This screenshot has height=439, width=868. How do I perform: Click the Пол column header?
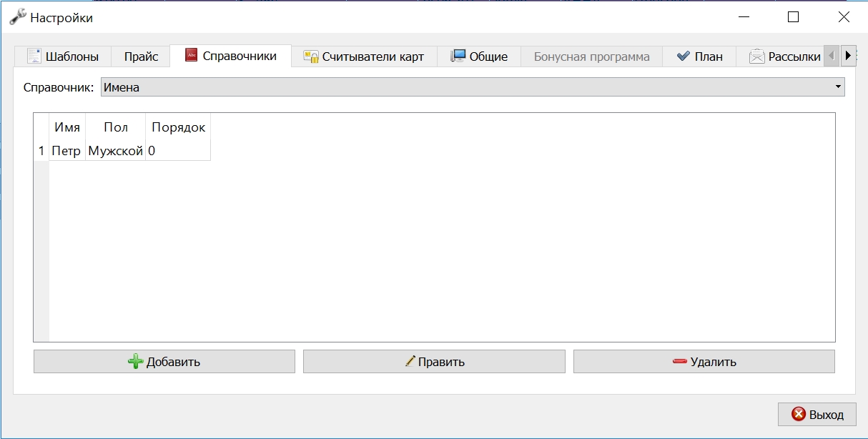tap(116, 127)
